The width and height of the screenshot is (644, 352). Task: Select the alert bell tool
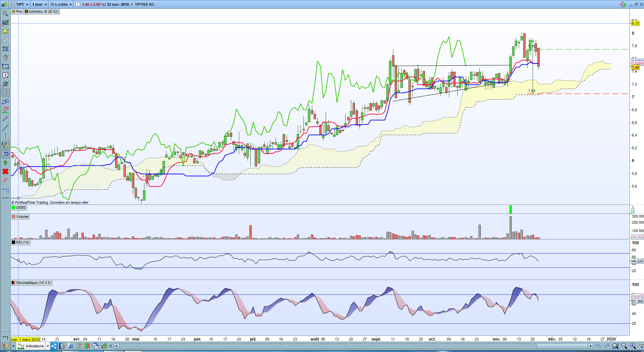point(5,31)
